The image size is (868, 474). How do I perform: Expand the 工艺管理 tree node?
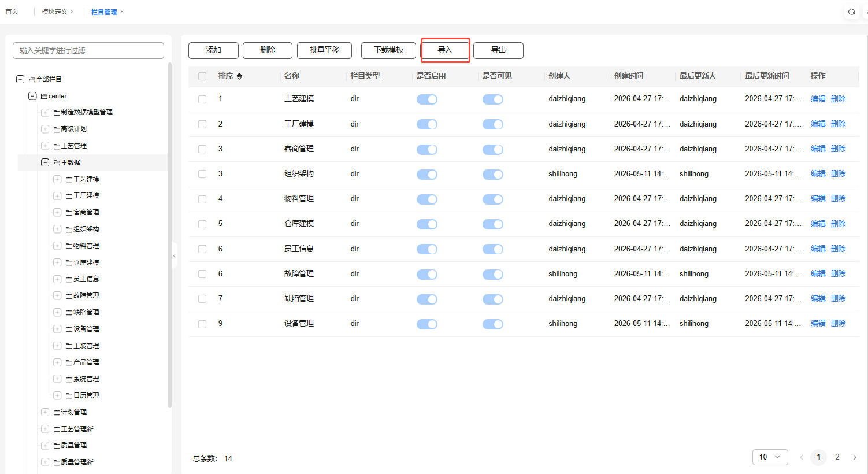(x=45, y=146)
